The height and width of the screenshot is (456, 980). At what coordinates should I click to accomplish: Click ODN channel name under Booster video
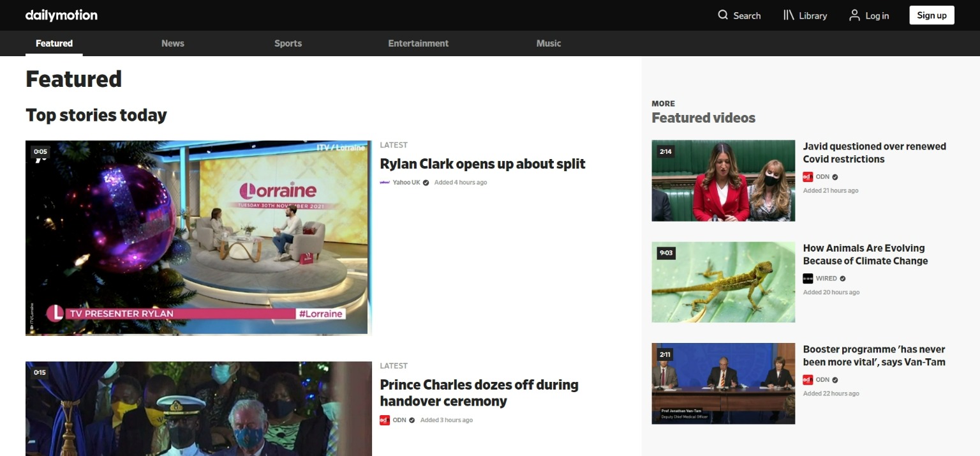(x=822, y=380)
